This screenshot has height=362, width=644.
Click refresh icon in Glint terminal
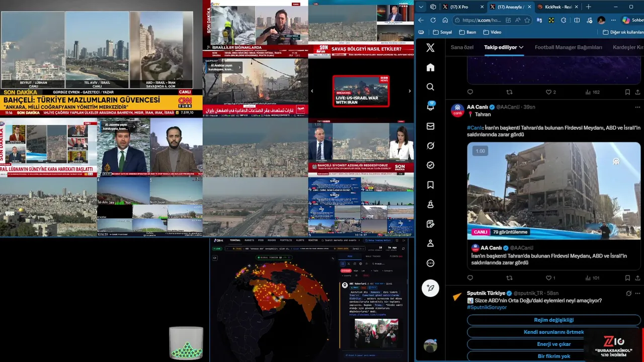403,248
